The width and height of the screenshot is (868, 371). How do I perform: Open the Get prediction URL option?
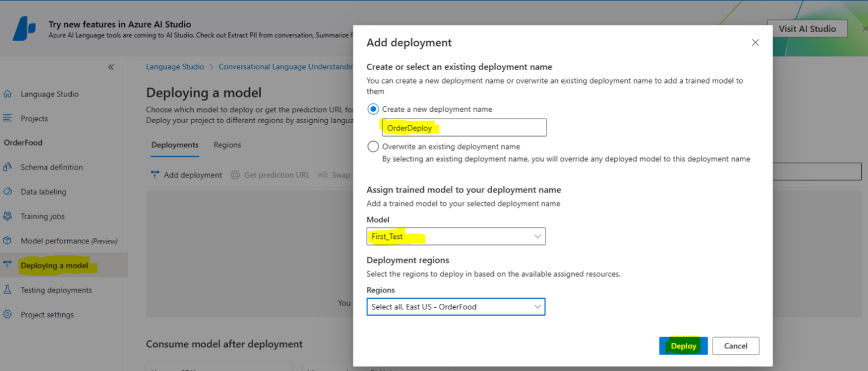click(x=270, y=175)
